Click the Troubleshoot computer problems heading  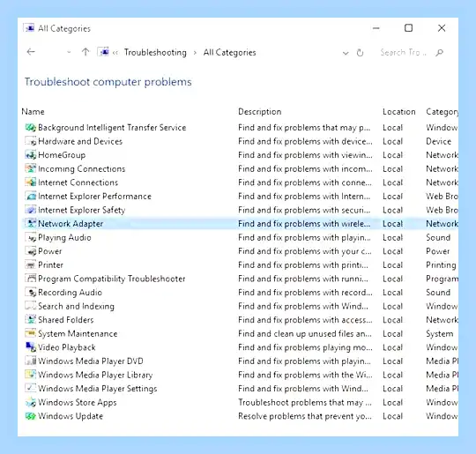[x=108, y=82]
